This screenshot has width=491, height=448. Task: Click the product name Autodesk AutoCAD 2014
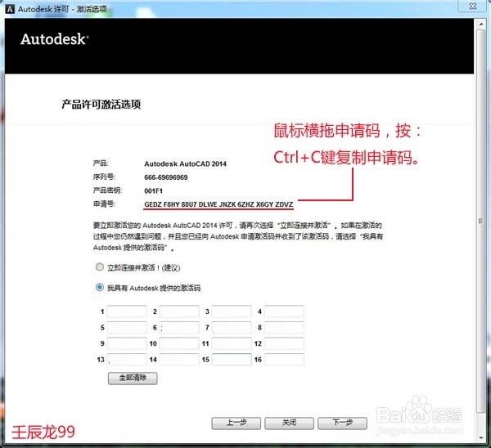tap(186, 164)
